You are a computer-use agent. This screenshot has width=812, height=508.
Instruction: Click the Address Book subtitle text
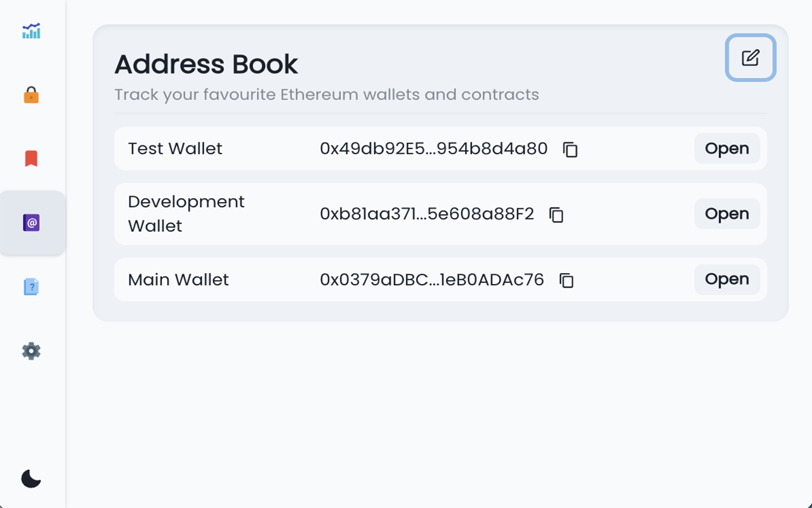pyautogui.click(x=326, y=94)
